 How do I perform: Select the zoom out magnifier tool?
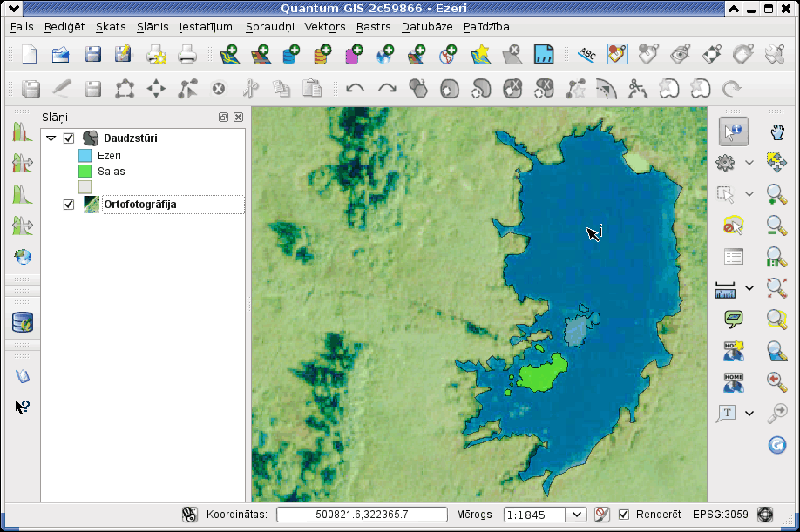click(x=777, y=226)
